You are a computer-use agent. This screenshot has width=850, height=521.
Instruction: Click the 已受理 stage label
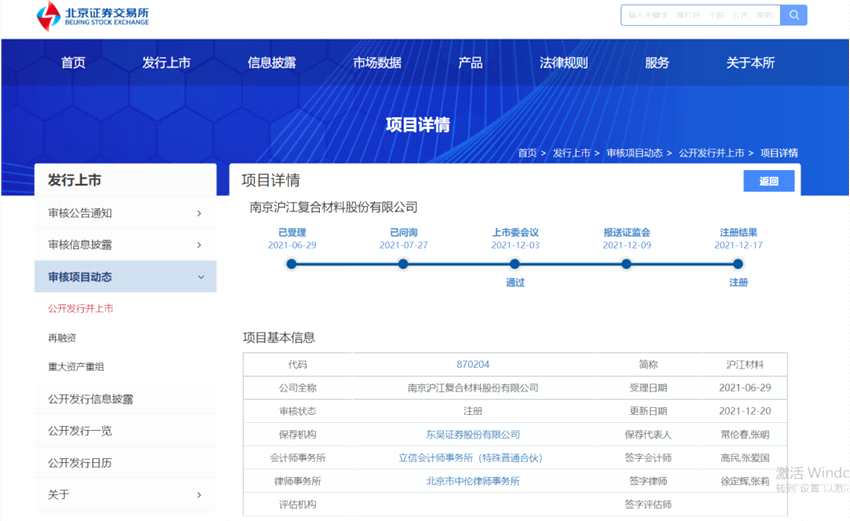[x=292, y=233]
